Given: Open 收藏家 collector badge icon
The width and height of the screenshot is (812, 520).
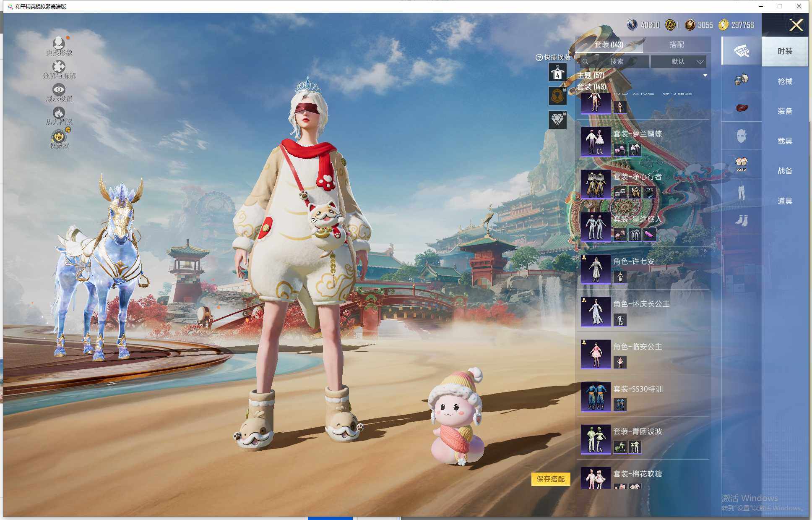Looking at the screenshot, I should (59, 137).
